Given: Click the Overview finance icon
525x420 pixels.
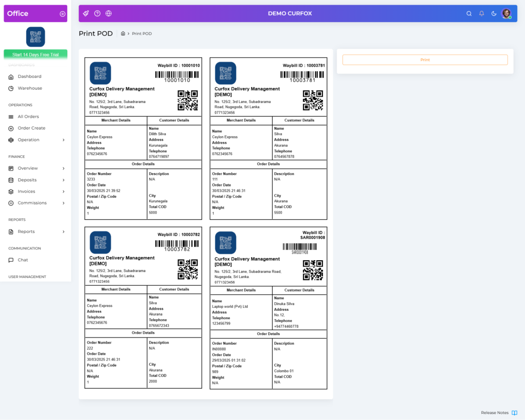Looking at the screenshot, I should (11, 169).
